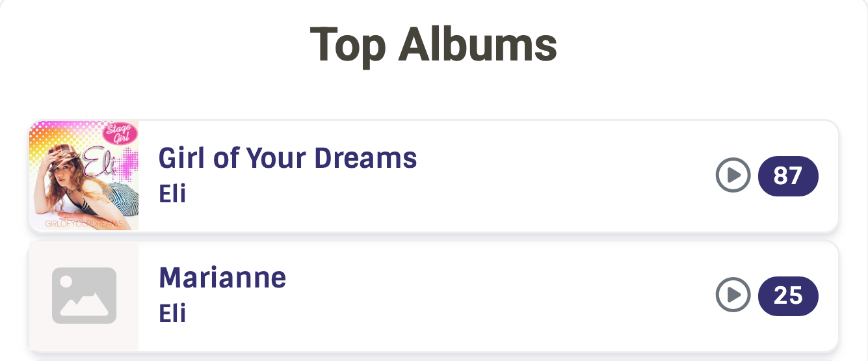The image size is (868, 361).
Task: Click the sun dot in Marianne's placeholder icon
Action: pyautogui.click(x=66, y=282)
